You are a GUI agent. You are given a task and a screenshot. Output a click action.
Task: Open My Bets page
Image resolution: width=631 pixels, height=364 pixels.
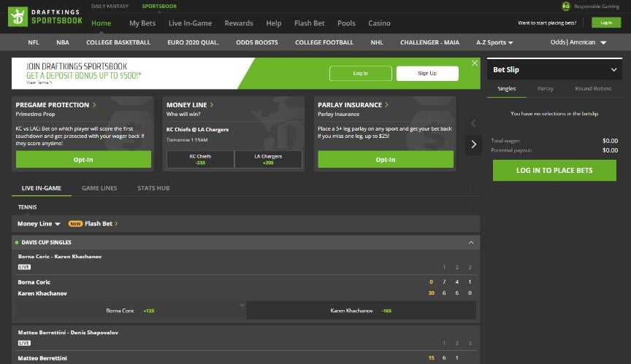click(142, 23)
